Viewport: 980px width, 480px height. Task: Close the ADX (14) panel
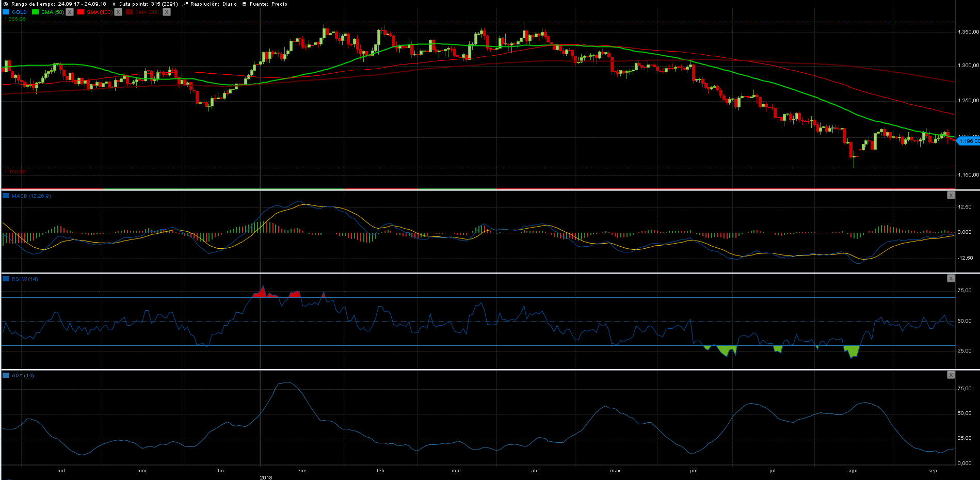pyautogui.click(x=951, y=375)
